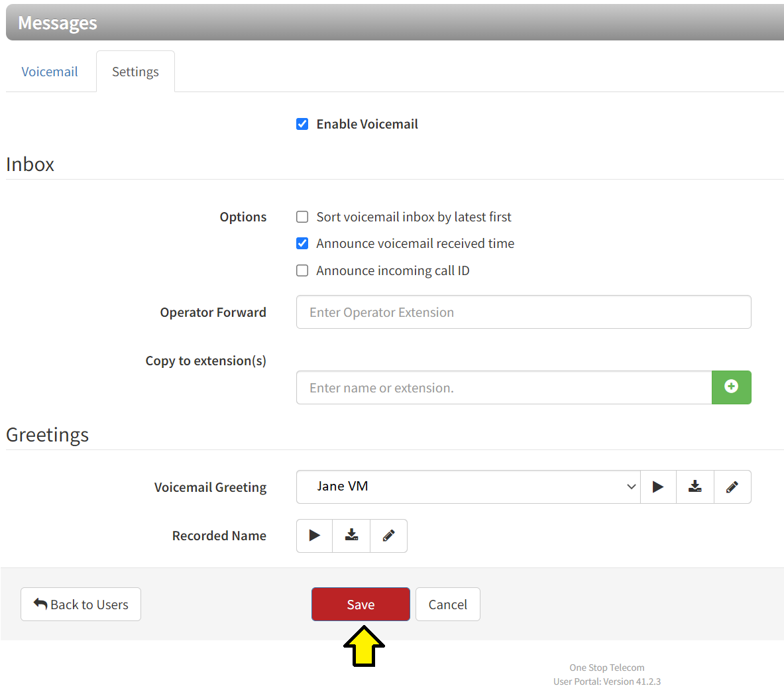Click the One Stop Telecom footer text
This screenshot has height=698, width=784.
pos(606,668)
